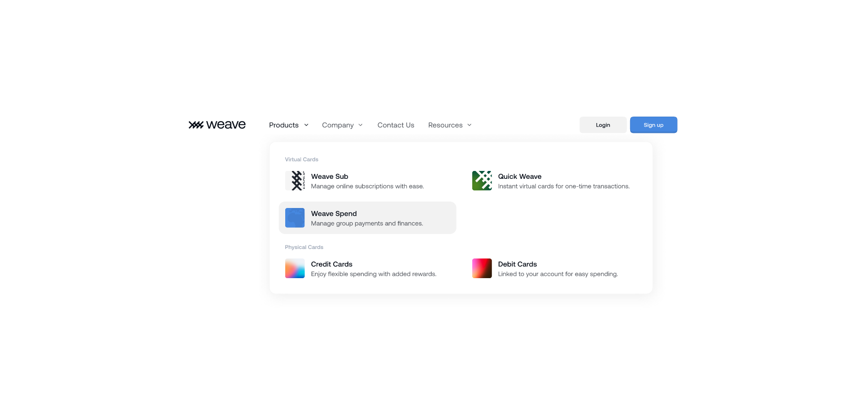Click the blue Sign up button
Screen dimensions: 868x414
[x=653, y=125]
